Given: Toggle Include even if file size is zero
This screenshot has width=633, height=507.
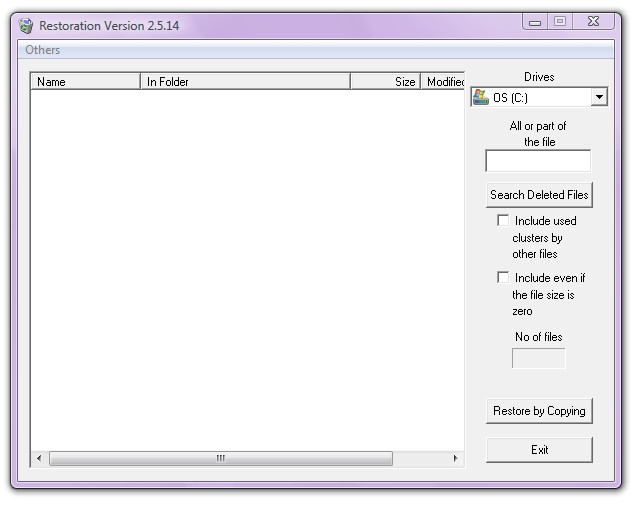Looking at the screenshot, I should point(503,278).
